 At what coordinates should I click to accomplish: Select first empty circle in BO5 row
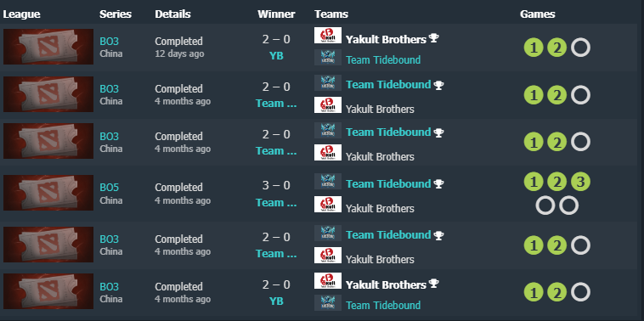pos(545,206)
